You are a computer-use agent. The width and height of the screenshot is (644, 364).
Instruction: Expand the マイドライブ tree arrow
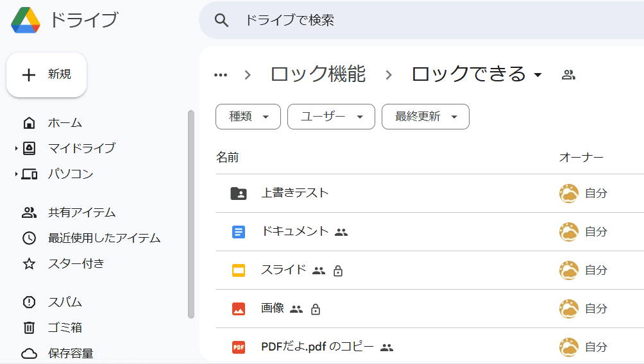[16, 148]
